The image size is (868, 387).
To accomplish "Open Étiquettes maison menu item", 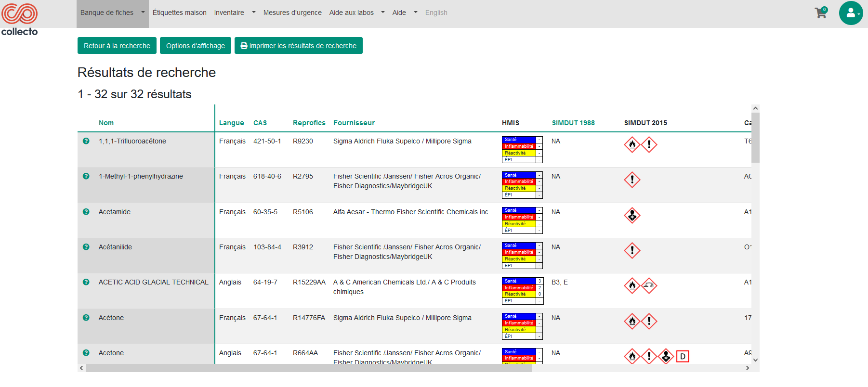I will pyautogui.click(x=180, y=13).
